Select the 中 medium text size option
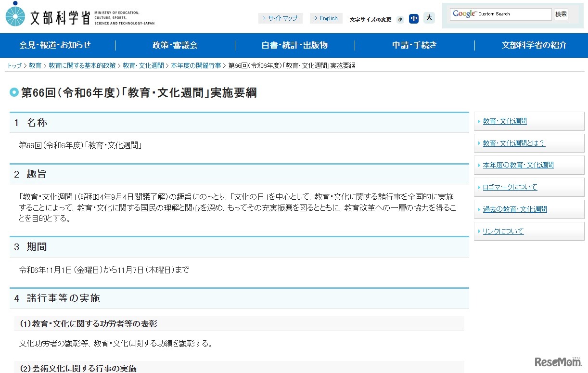 pyautogui.click(x=414, y=18)
